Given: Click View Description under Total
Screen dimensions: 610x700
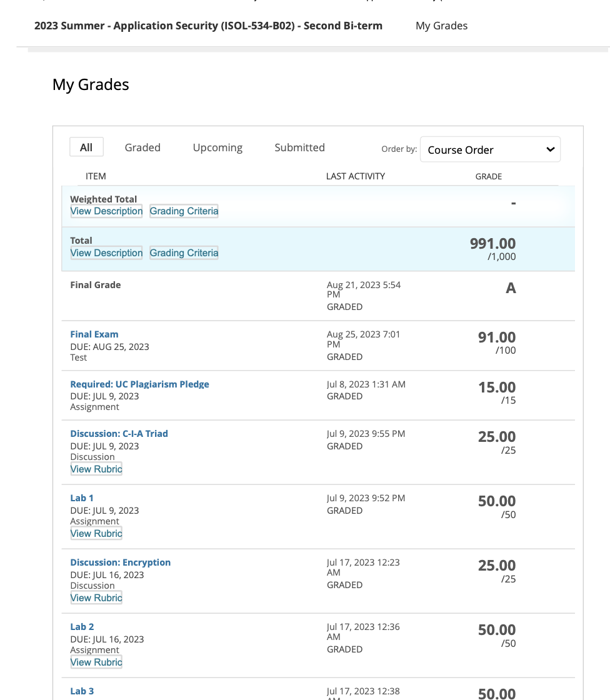Looking at the screenshot, I should coord(106,253).
